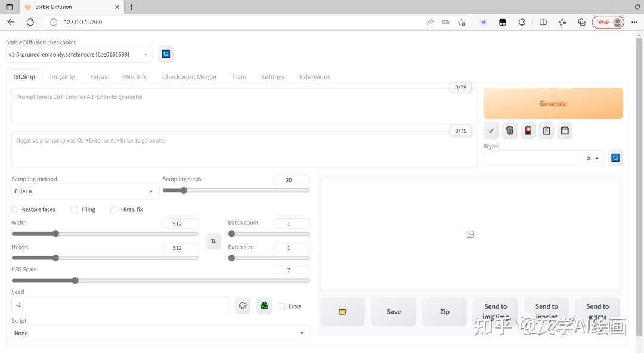This screenshot has width=644, height=353.
Task: Click the Sampling steps slider handle
Action: (x=184, y=190)
